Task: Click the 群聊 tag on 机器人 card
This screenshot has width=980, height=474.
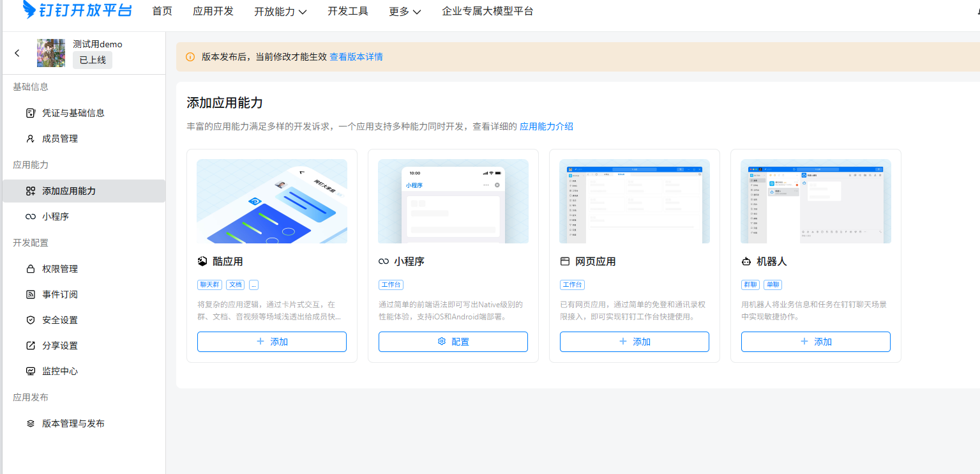Action: click(750, 285)
